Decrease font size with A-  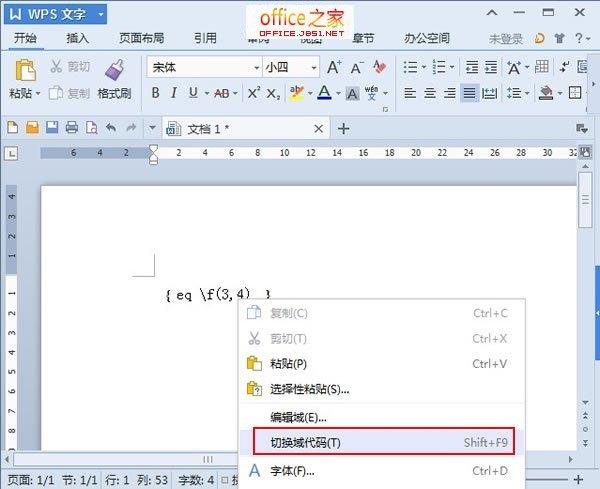click(357, 68)
